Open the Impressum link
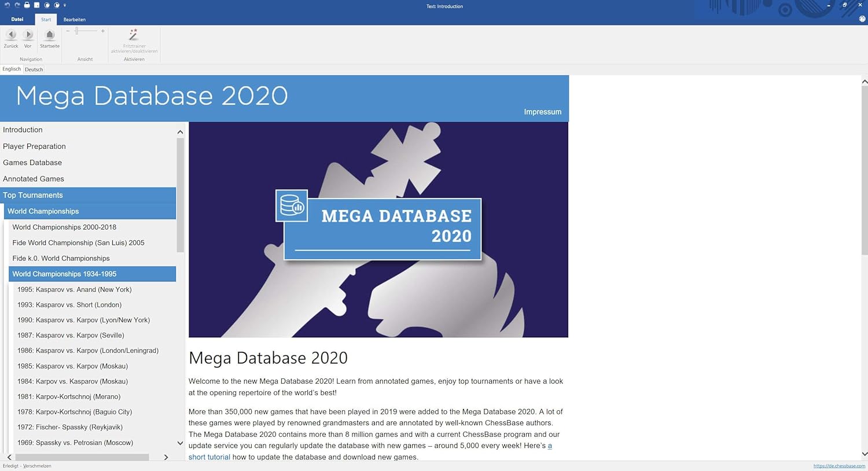The width and height of the screenshot is (868, 471). tap(542, 112)
